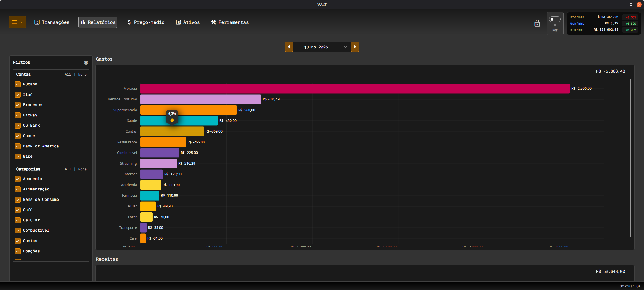Click the Moradia expense bar
This screenshot has height=290, width=644.
click(355, 89)
